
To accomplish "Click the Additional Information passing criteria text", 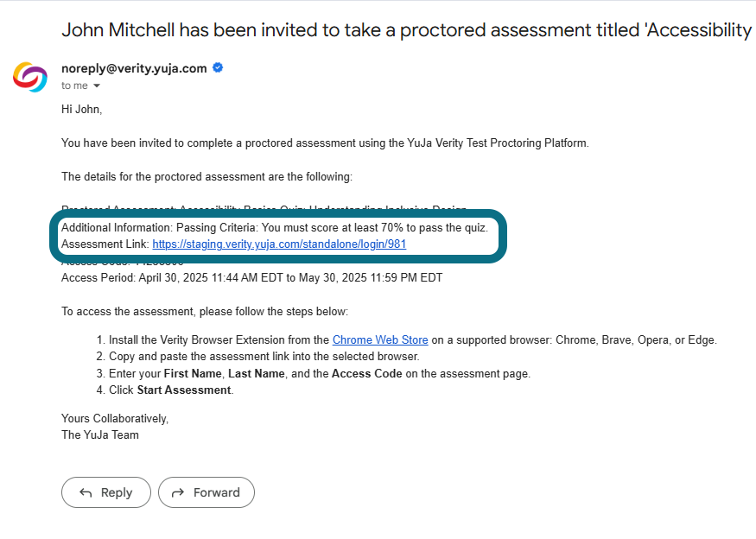I will [x=275, y=227].
